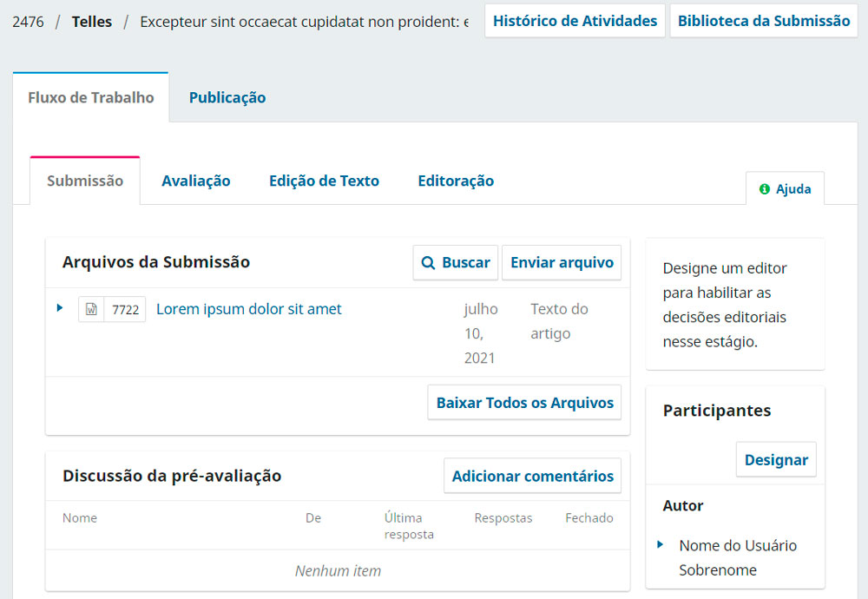The image size is (868, 599).
Task: Open Biblioteca da Submissão
Action: coord(764,21)
